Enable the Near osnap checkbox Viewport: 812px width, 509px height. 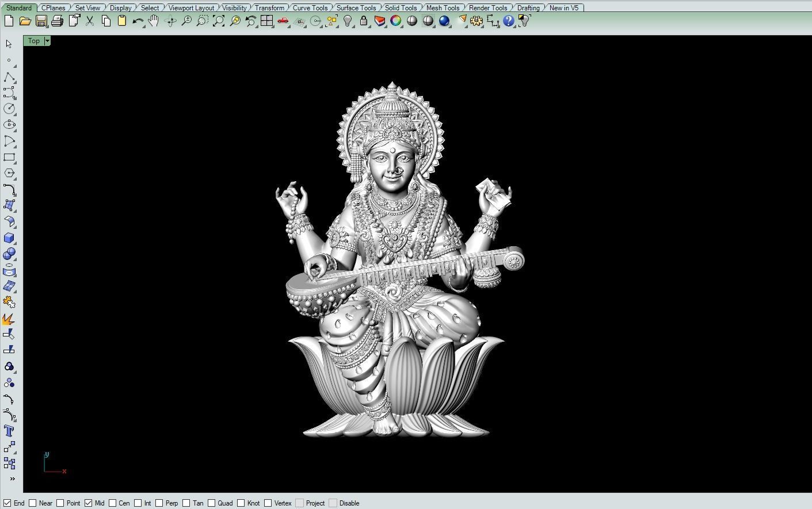tap(33, 503)
